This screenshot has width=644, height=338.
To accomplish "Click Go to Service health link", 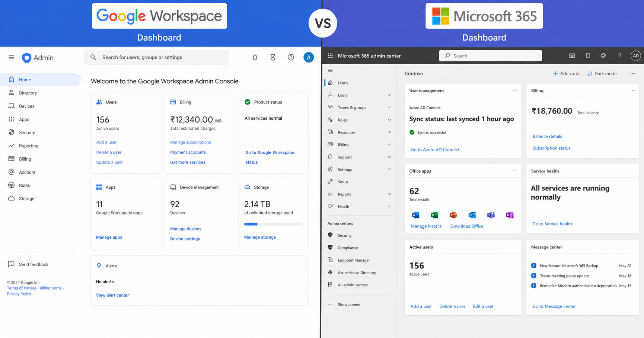I will (552, 223).
